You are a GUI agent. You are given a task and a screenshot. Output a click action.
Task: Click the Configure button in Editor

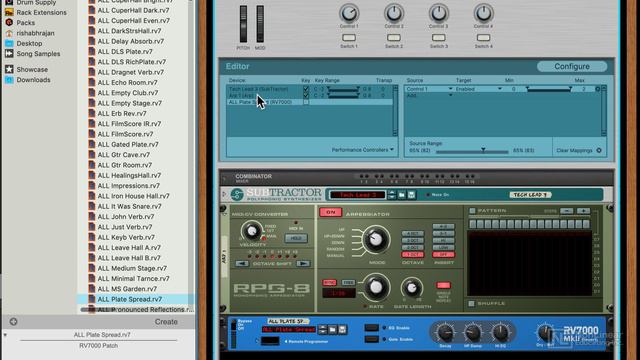click(x=572, y=66)
